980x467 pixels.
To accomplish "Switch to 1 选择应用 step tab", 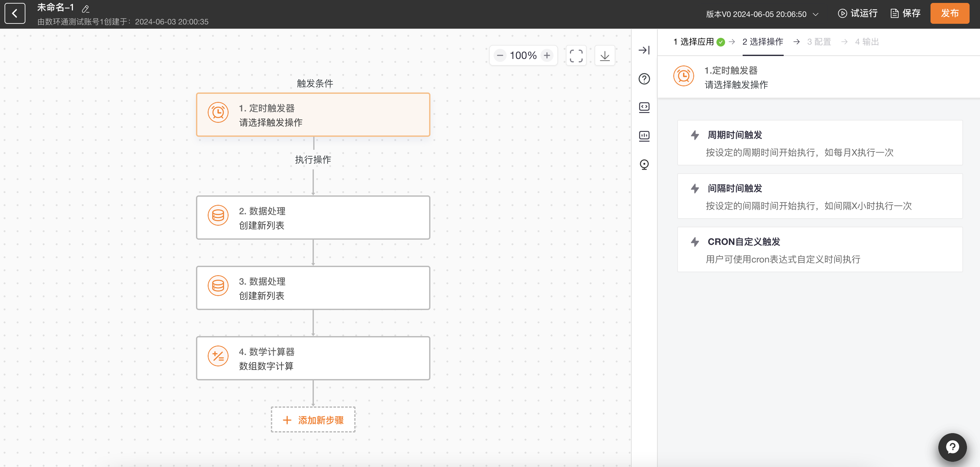I will tap(693, 41).
